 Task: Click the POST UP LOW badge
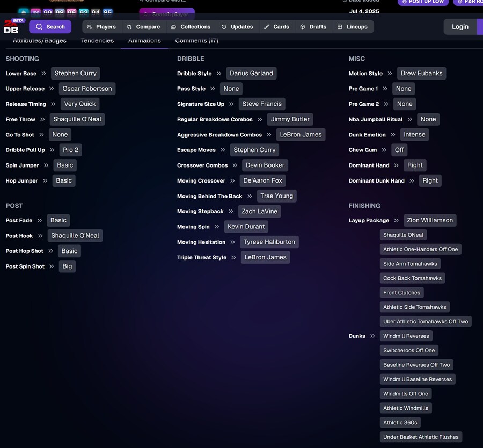tap(423, 2)
